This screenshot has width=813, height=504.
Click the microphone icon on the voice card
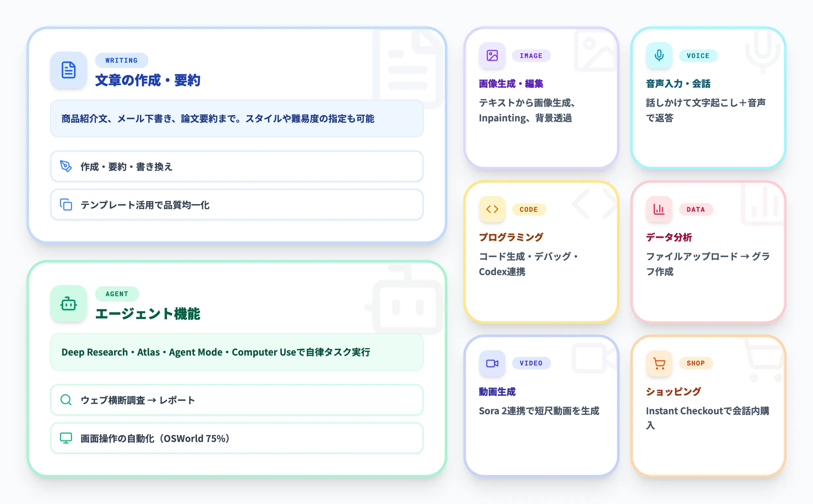click(659, 55)
